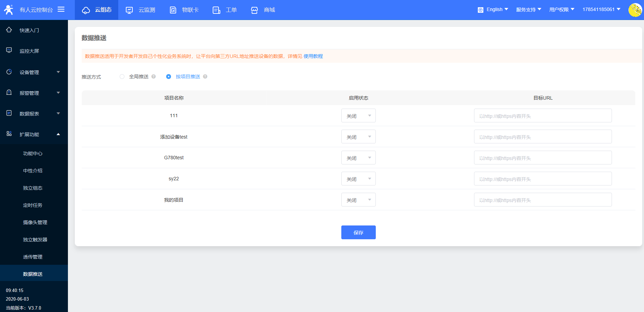This screenshot has height=312, width=644.
Task: Expand the 数据报表 sidebar section
Action: click(x=34, y=113)
